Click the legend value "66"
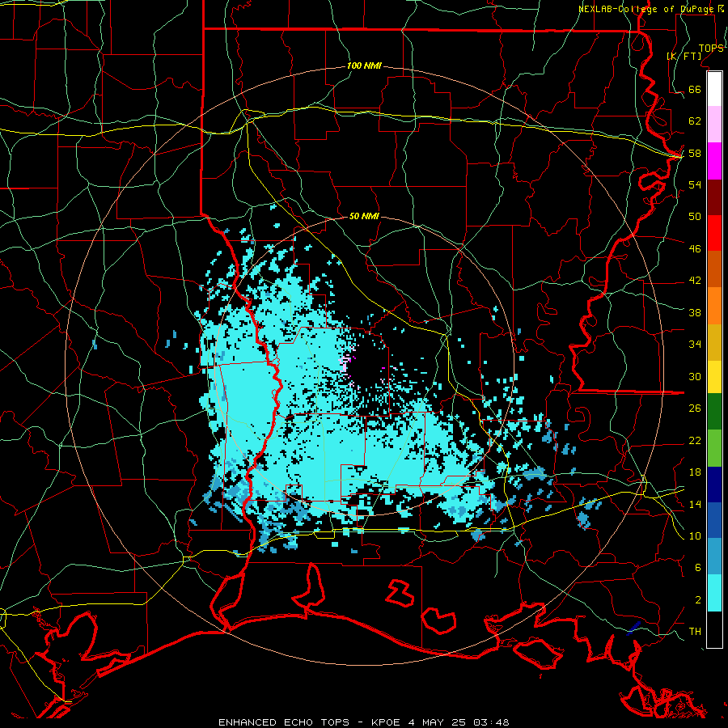Viewport: 728px width, 728px height. (695, 89)
